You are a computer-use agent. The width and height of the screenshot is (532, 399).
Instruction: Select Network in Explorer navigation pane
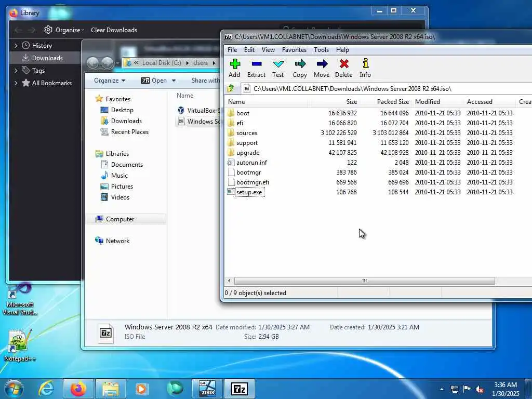[117, 241]
